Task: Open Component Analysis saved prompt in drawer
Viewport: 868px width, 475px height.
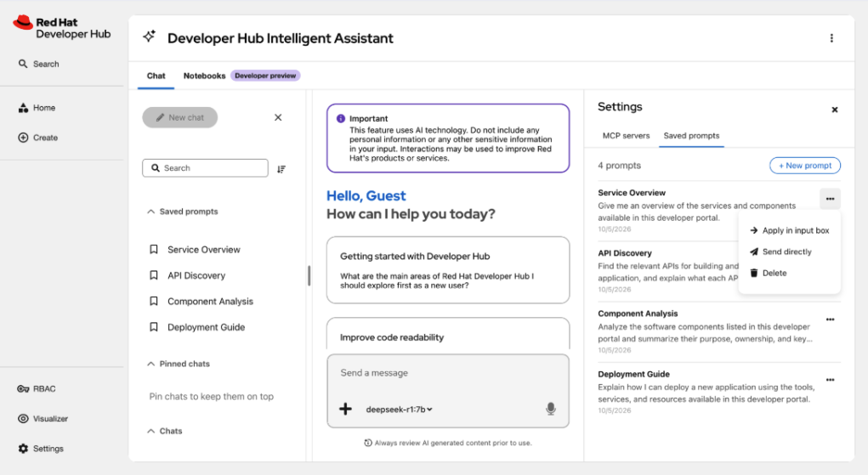Action: [x=210, y=301]
